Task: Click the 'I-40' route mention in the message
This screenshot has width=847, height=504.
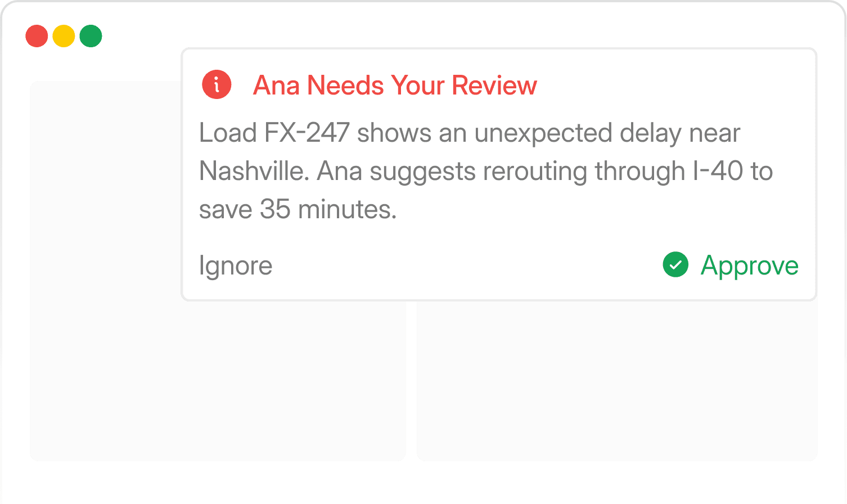Action: (x=718, y=172)
